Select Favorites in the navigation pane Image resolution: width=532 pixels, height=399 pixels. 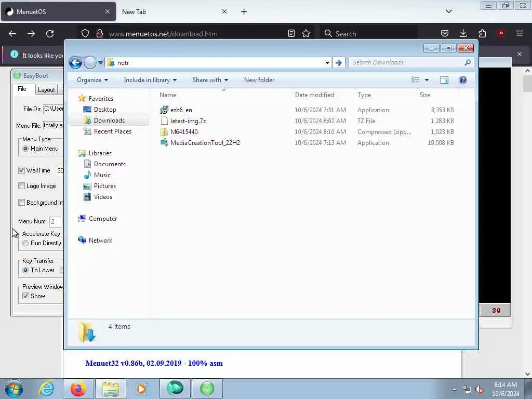coord(101,98)
